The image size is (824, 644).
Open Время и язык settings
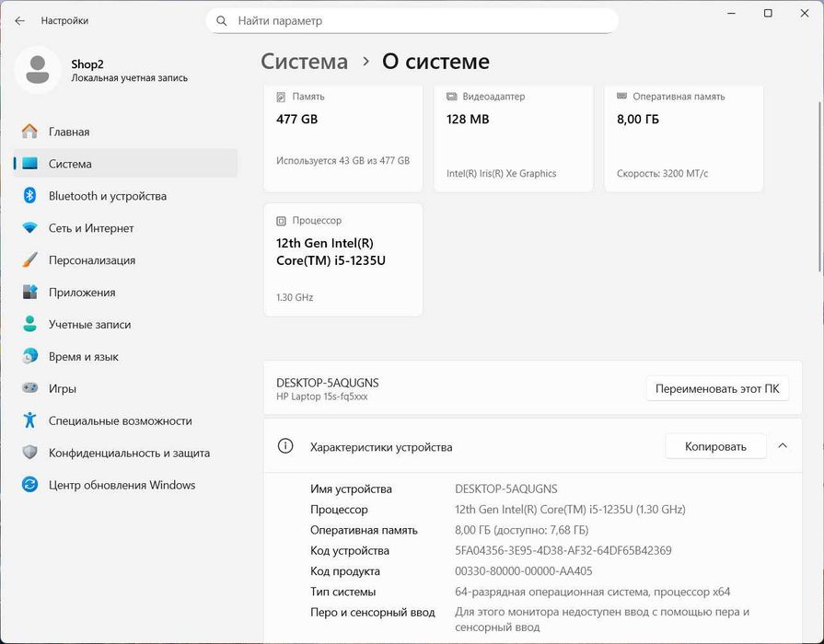[x=125, y=356]
